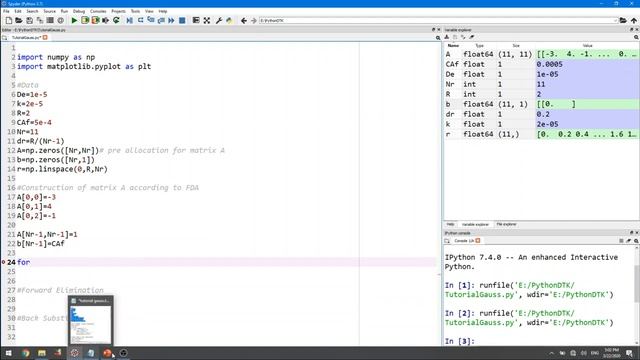This screenshot has height=360, width=640.
Task: Switch to the File explorer tab
Action: point(506,224)
